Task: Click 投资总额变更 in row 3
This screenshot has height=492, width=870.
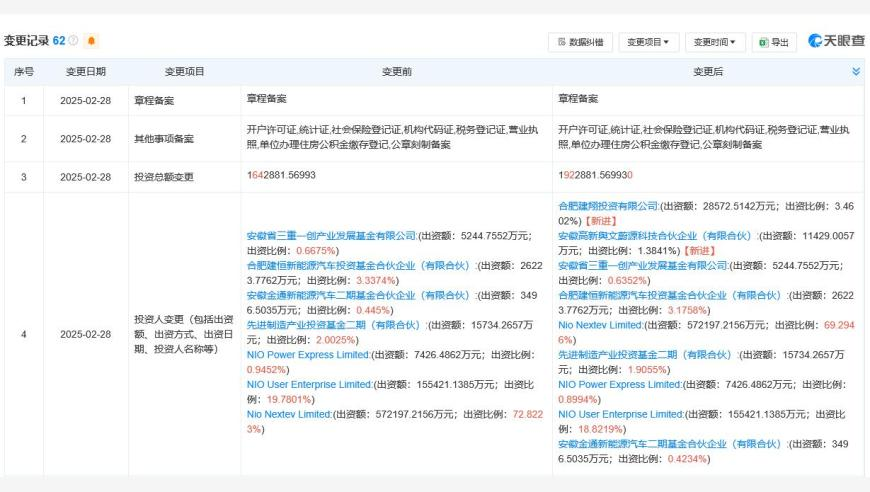Action: click(164, 177)
